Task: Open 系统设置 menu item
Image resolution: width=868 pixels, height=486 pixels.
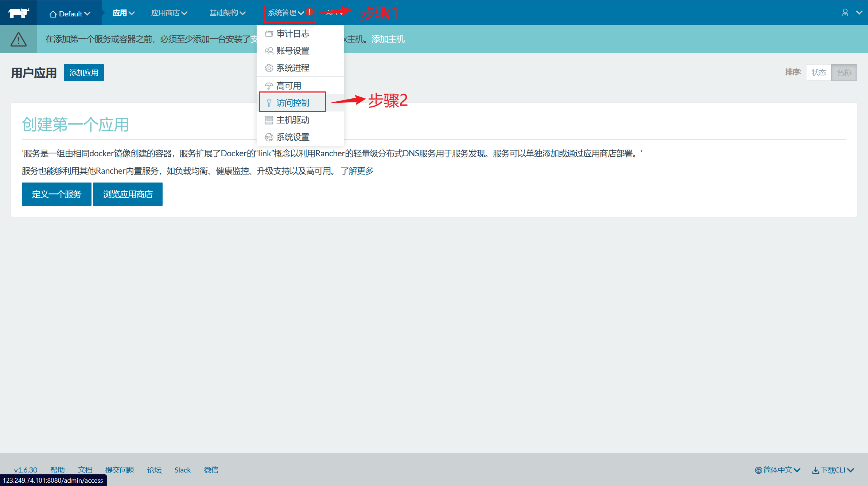Action: [292, 137]
